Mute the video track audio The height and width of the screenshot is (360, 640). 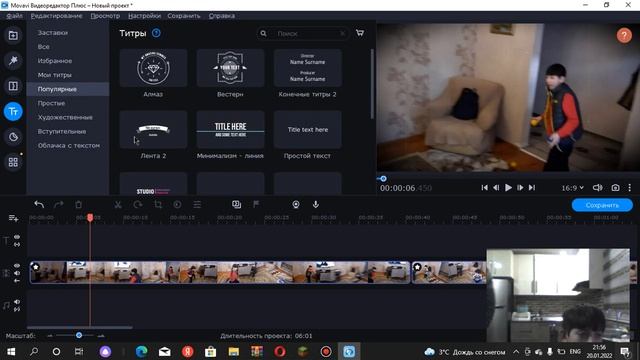[x=17, y=273]
